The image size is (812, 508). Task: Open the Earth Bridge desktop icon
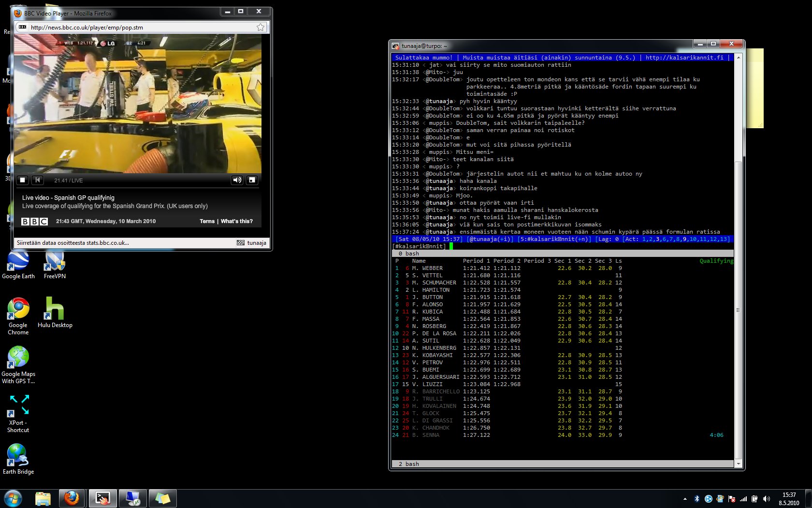[18, 457]
